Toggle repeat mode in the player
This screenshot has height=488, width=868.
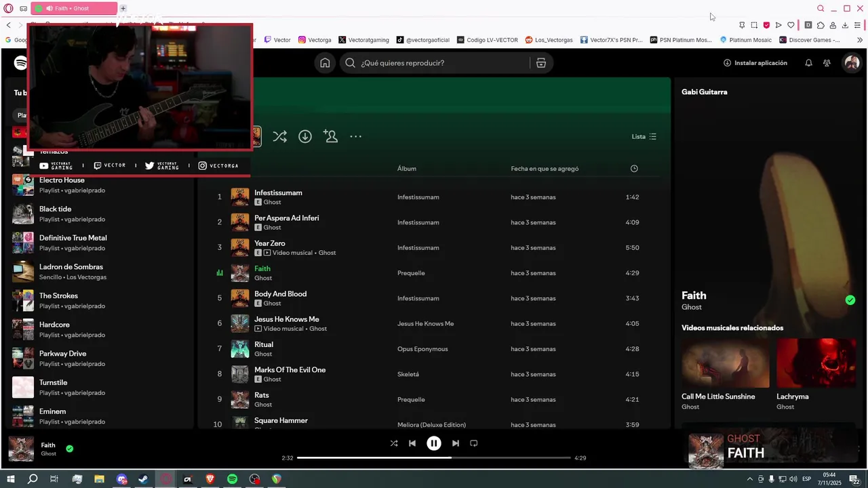pos(474,443)
